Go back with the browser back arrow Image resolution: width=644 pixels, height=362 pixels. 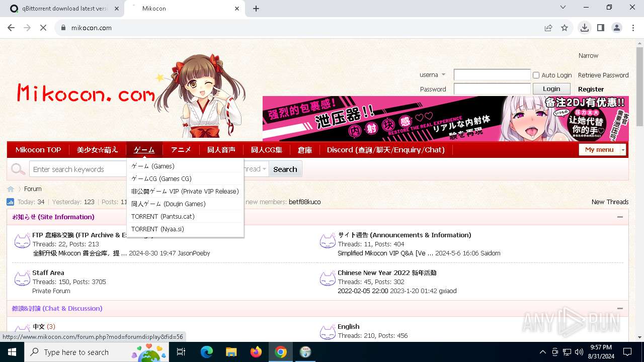11,28
